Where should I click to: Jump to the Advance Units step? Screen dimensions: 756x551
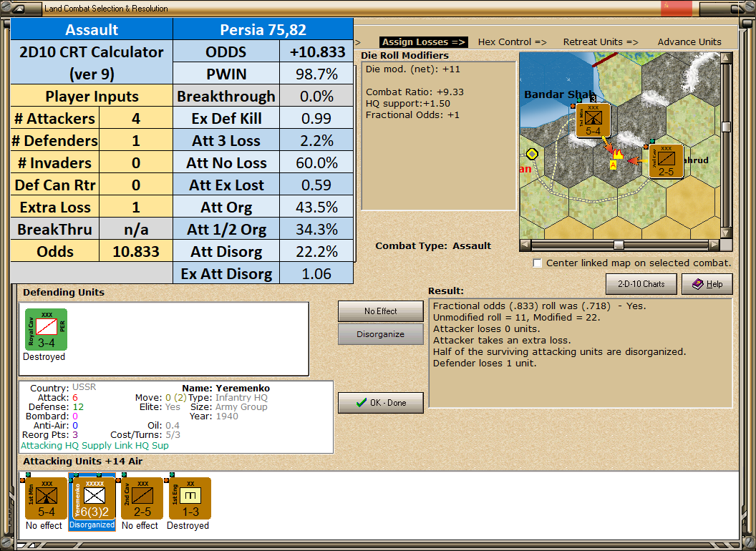(689, 42)
